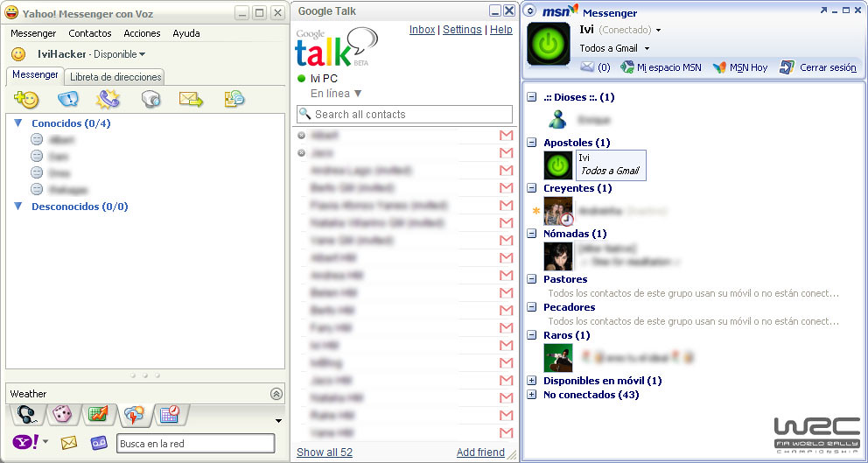Click the contact photo under Nómadas group
This screenshot has width=868, height=463.
[558, 256]
